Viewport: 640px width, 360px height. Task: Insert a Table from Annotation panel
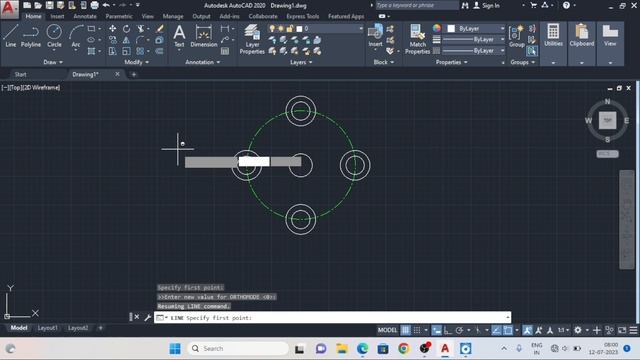pos(225,51)
